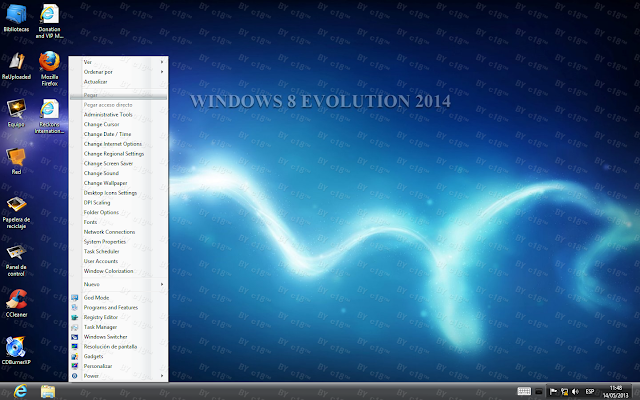Expand the Ordenar por submenu
Screen dimensions: 640x400
(118, 72)
